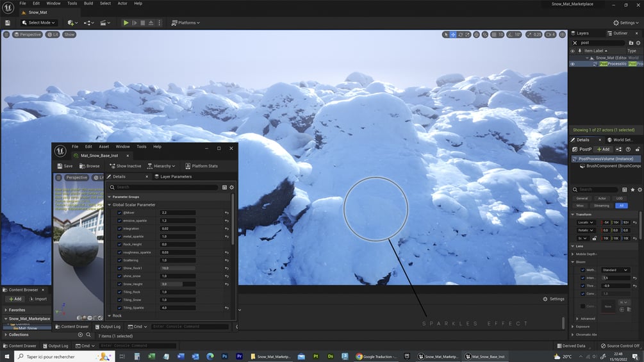
Task: Open the Select menu in main editor
Action: (x=105, y=3)
